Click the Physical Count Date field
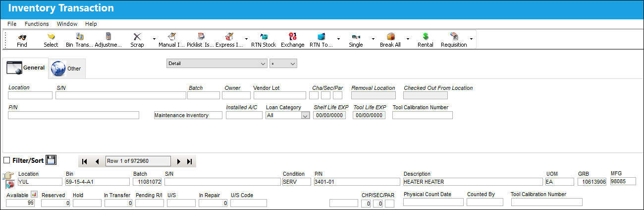 click(433, 202)
